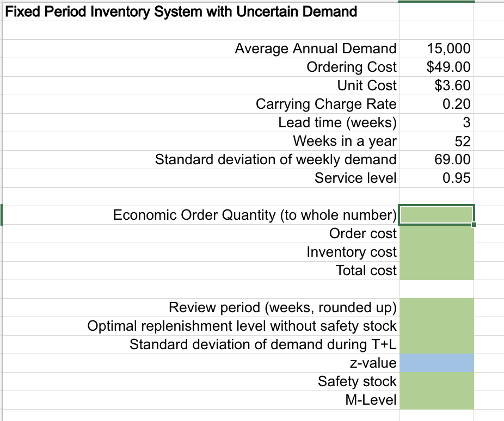Select the demand during T+L deviation cell
Screen dimensions: 504x421
point(436,344)
